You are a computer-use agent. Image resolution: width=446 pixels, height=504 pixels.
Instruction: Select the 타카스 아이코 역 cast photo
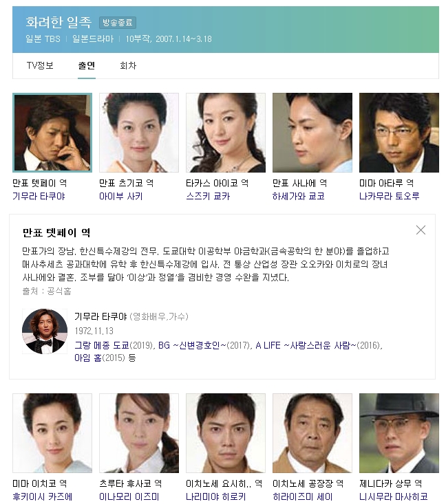click(x=226, y=133)
